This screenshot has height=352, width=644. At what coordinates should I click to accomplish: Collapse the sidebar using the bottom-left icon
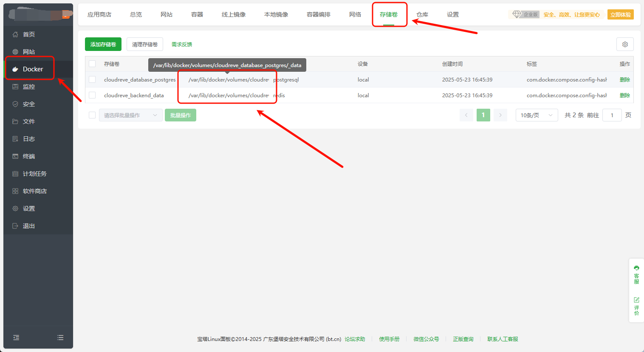click(x=16, y=338)
